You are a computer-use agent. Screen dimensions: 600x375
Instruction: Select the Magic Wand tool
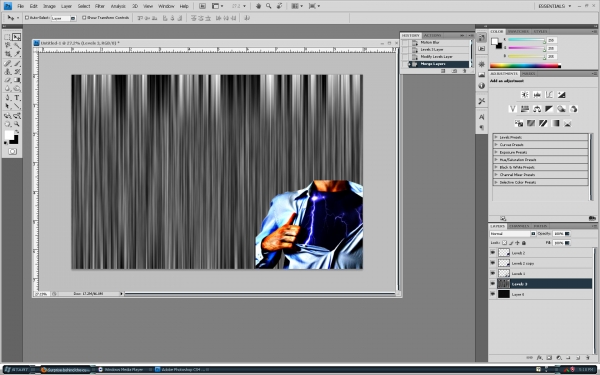pyautogui.click(x=16, y=46)
